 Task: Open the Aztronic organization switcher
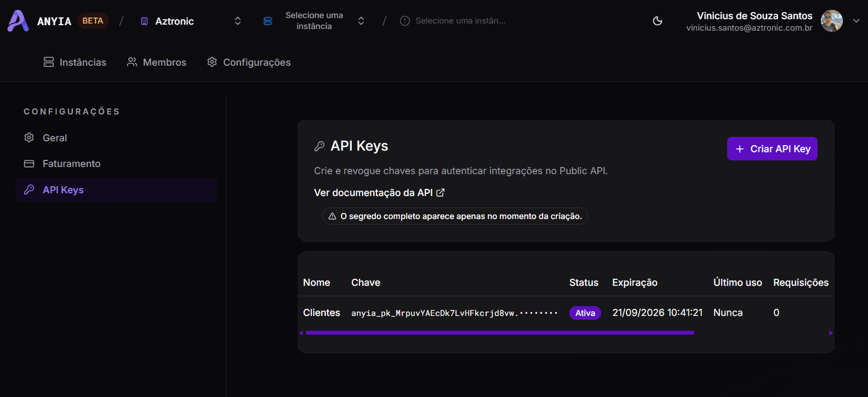(x=191, y=21)
